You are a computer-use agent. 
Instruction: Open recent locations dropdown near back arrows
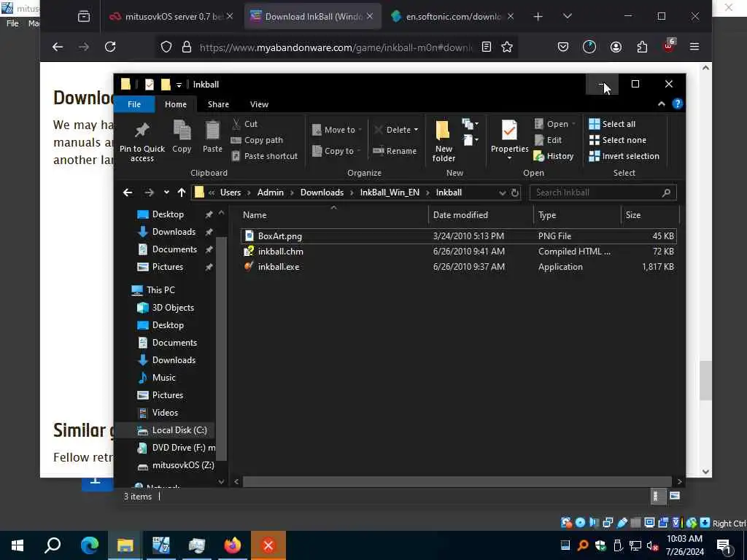[x=166, y=192]
